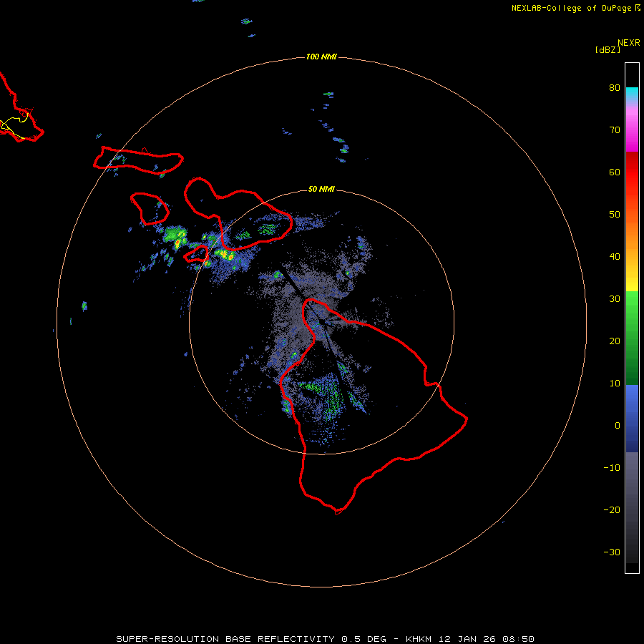The height and width of the screenshot is (644, 644).
Task: Click the 80 dBZ scale value
Action: (x=615, y=88)
